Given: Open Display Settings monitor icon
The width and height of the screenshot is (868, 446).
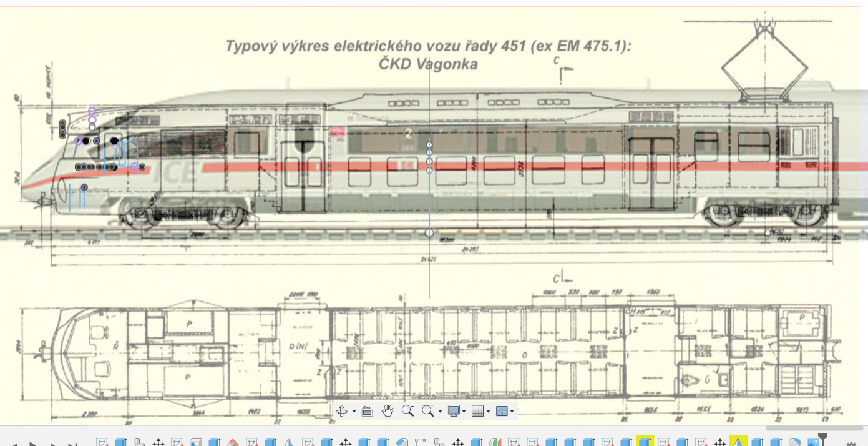Looking at the screenshot, I should pos(454,411).
